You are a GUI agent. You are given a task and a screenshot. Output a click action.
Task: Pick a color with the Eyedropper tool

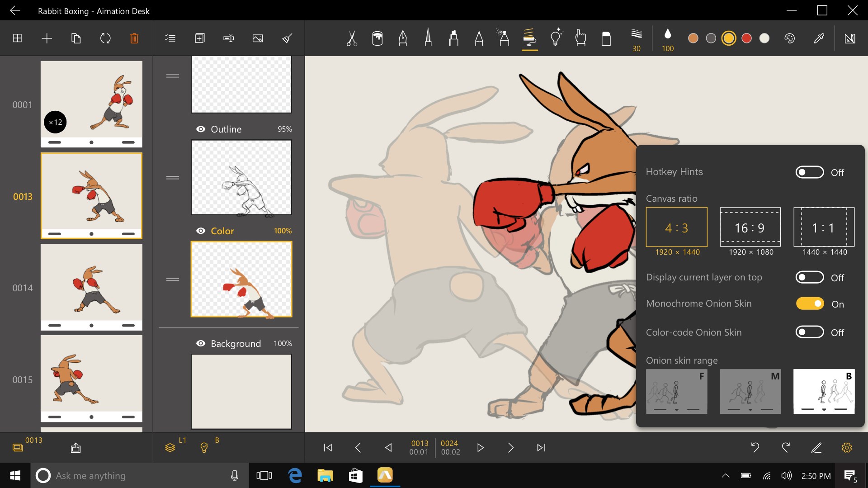[x=819, y=38]
